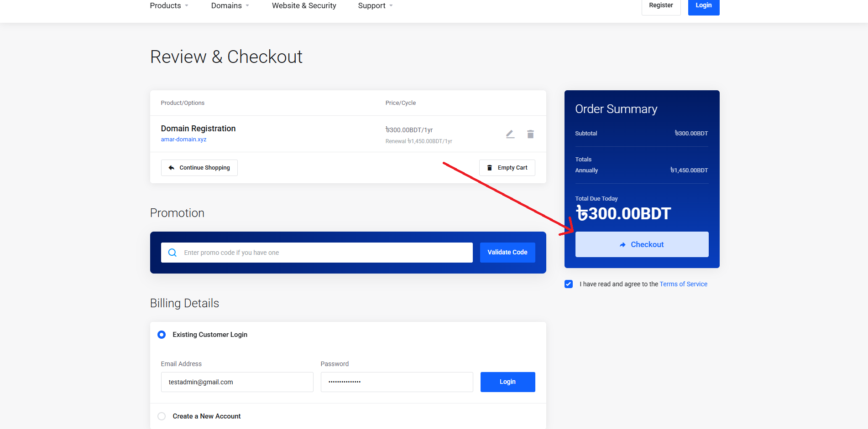This screenshot has width=868, height=429.
Task: Click the Annually ৳1,450.00BDT value
Action: (689, 171)
